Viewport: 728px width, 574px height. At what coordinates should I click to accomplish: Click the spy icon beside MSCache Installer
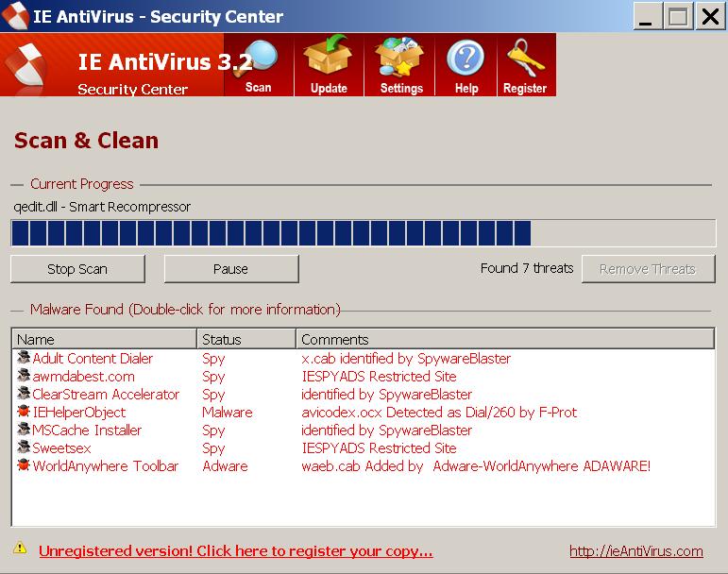(x=24, y=430)
